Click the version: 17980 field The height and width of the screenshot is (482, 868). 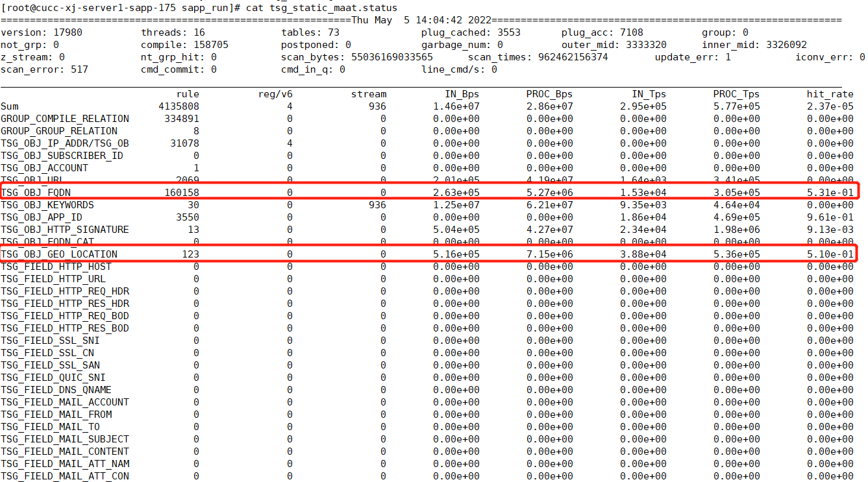pyautogui.click(x=42, y=32)
